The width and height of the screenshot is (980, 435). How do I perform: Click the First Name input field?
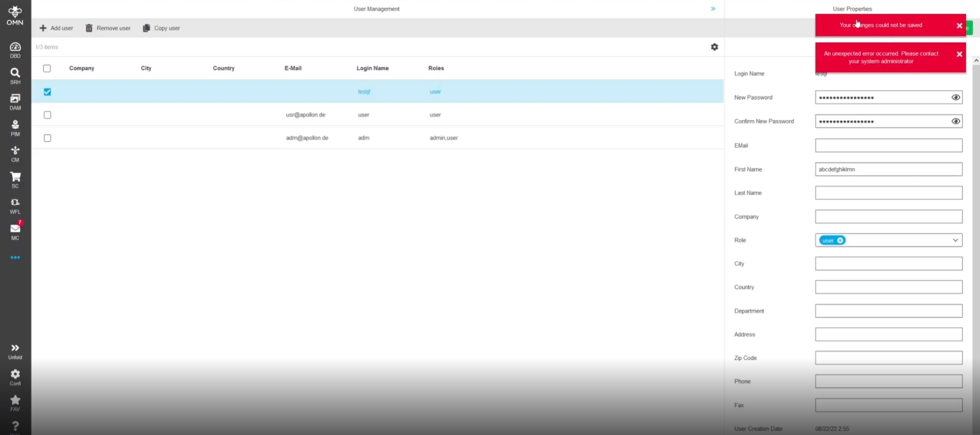(x=888, y=169)
